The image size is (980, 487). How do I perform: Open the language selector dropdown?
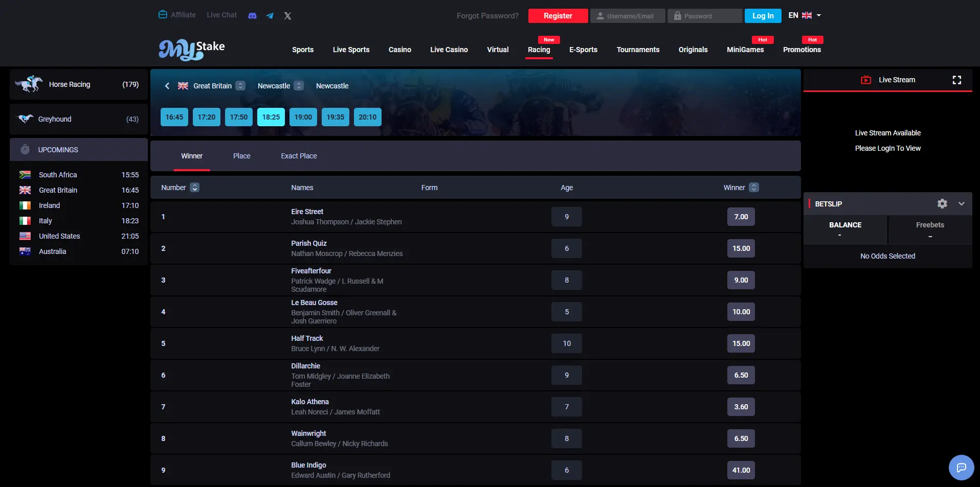(805, 15)
